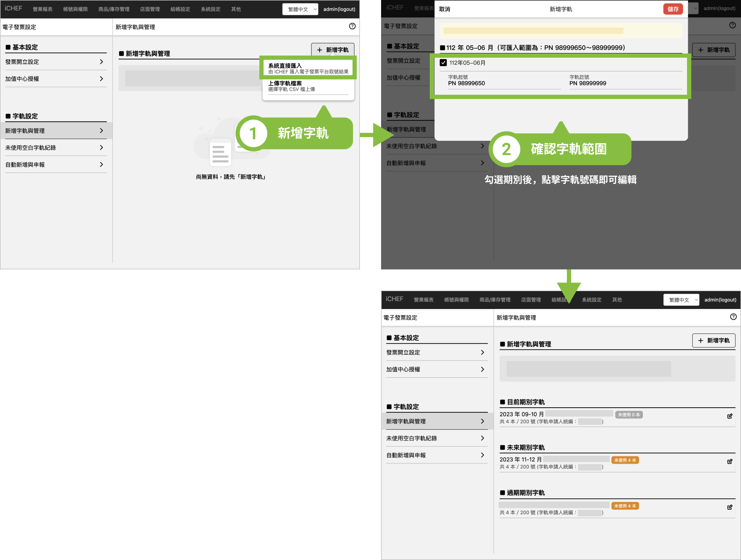
Task: Open 繁體中文 language dropdown in top-left panel
Action: [300, 9]
